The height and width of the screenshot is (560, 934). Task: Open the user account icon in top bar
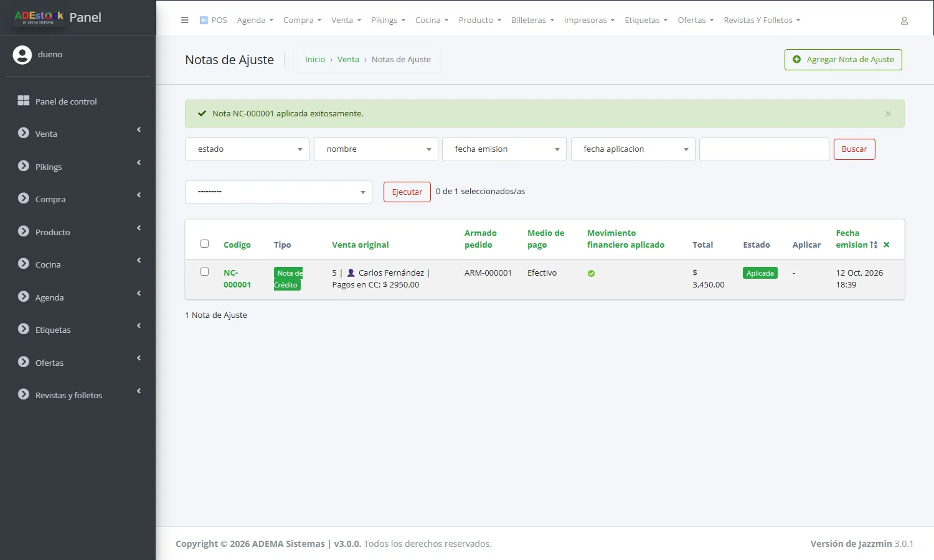pos(904,21)
